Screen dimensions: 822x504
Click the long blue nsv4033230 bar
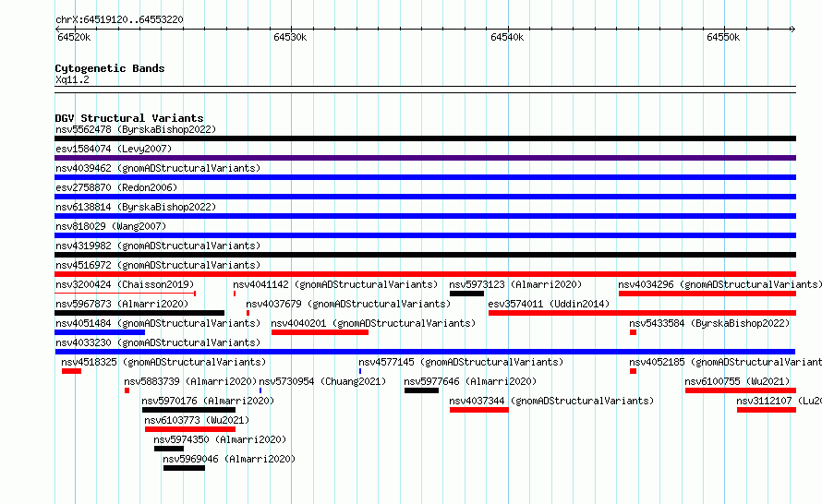tap(425, 352)
